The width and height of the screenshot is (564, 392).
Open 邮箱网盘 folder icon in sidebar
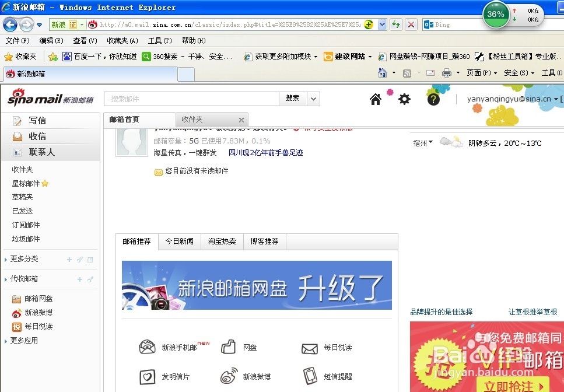pyautogui.click(x=16, y=299)
